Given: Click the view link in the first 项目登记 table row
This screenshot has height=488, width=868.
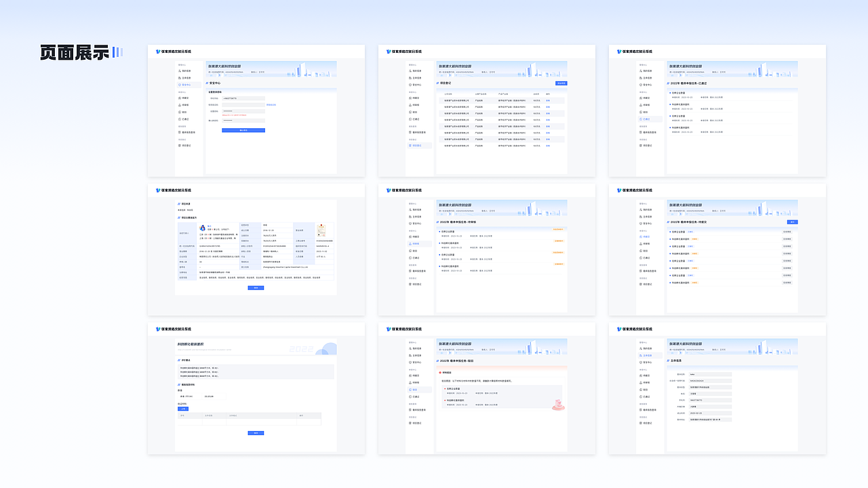Looking at the screenshot, I should coord(548,100).
